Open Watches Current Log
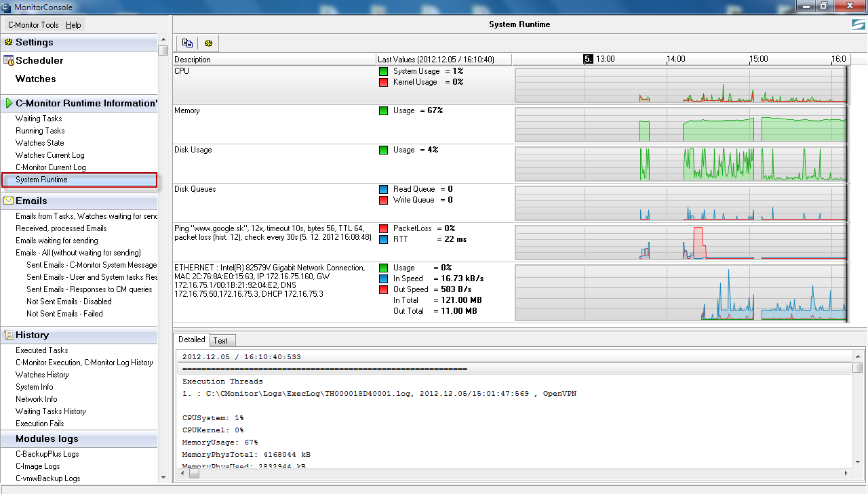 pos(50,155)
